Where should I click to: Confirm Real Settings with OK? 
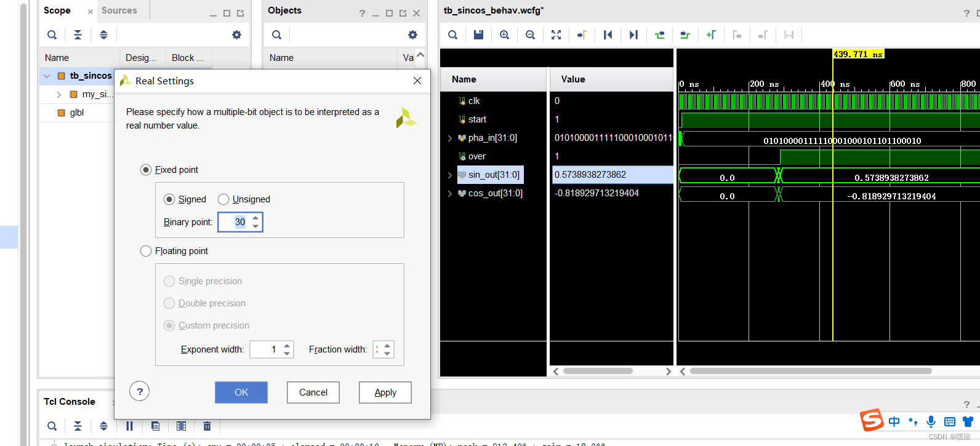(x=241, y=392)
